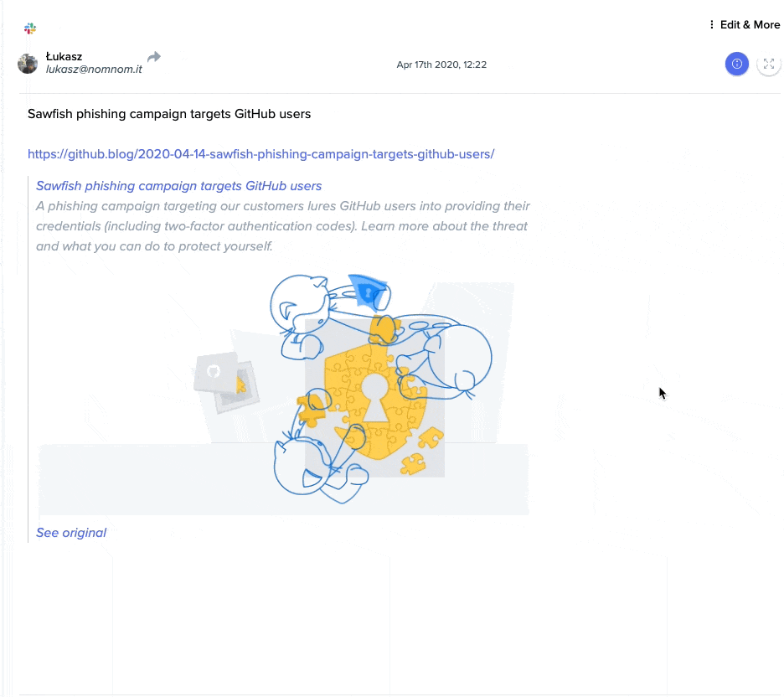Click the puzzle shield preview image

[x=283, y=390]
